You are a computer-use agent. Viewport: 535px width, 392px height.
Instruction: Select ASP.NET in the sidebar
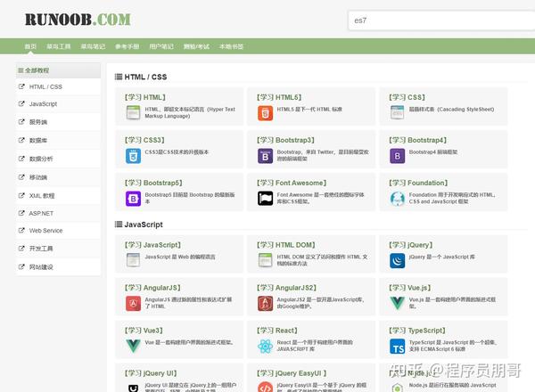58,214
